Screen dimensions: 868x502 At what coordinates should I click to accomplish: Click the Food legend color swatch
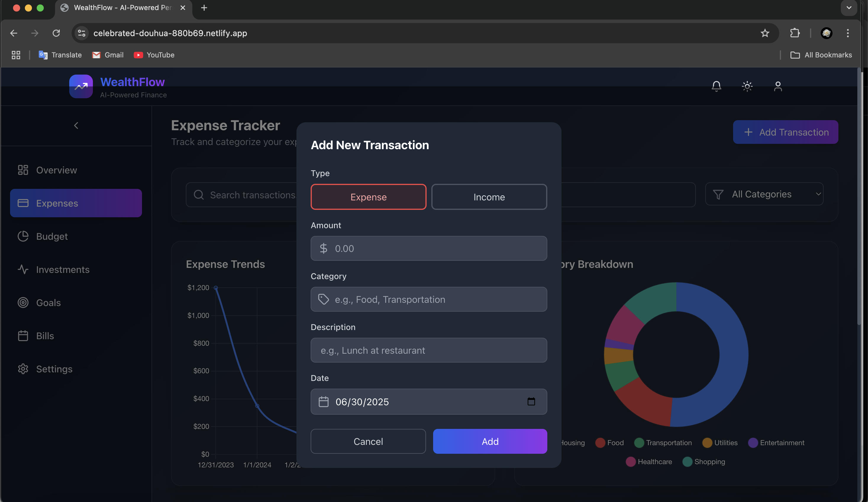(x=600, y=443)
